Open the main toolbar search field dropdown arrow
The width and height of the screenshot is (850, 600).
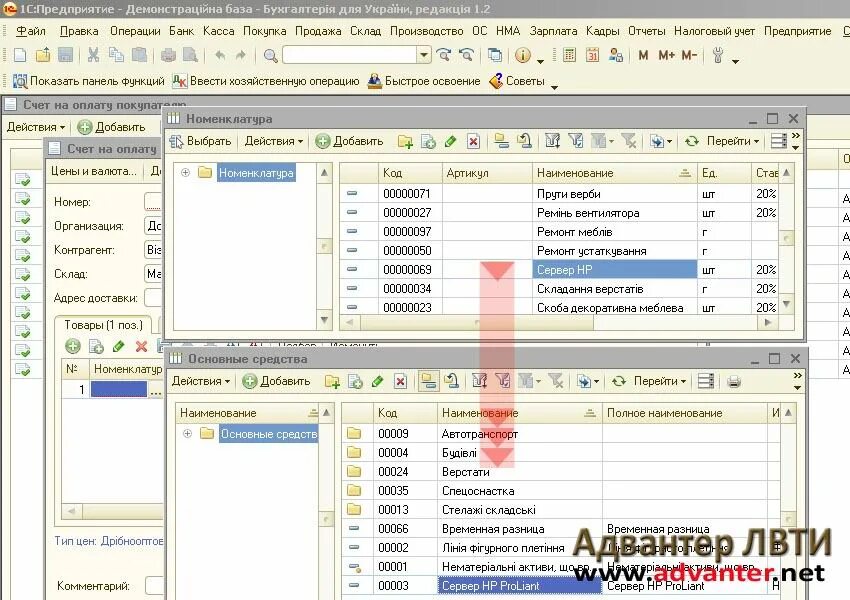pyautogui.click(x=424, y=55)
